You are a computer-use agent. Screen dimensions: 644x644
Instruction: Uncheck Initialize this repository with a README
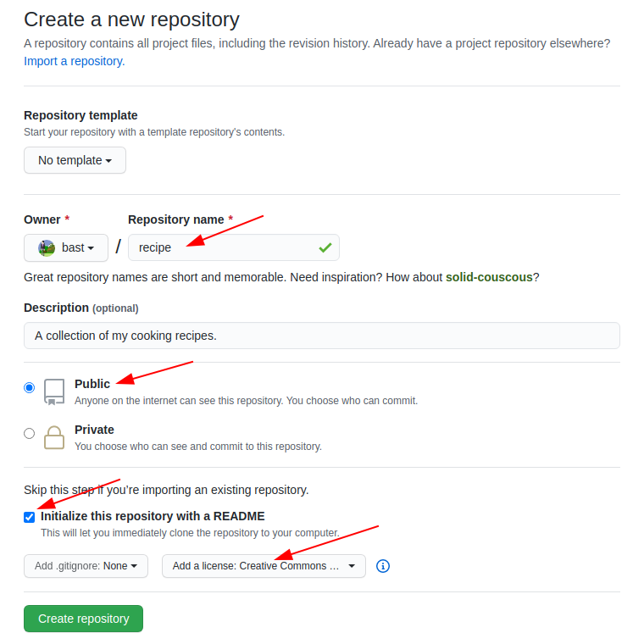coord(30,517)
